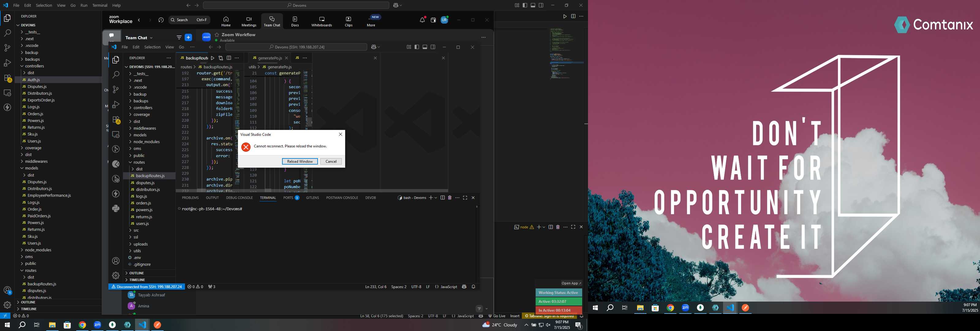Open Thunder Client lightning icon in front activity bar
Image resolution: width=980 pixels, height=331 pixels.
(116, 193)
